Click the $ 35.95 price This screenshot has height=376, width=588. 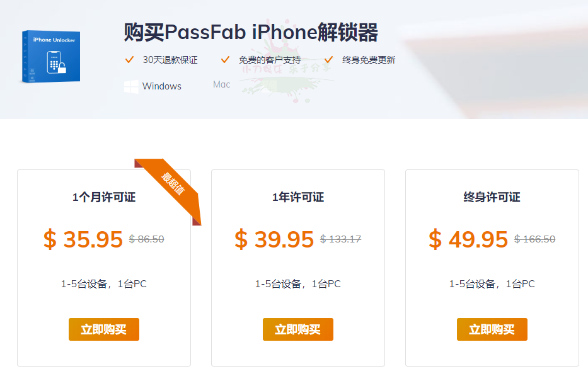click(83, 239)
